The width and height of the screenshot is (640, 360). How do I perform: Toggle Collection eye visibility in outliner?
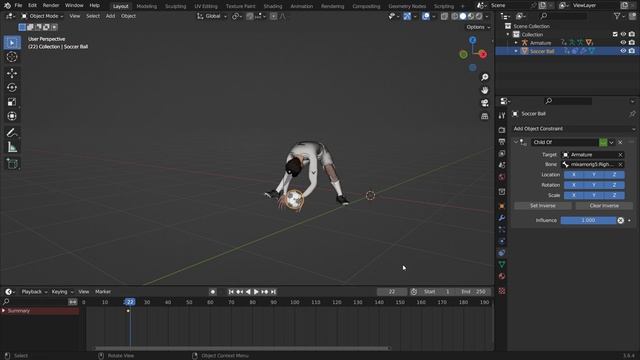tap(623, 34)
